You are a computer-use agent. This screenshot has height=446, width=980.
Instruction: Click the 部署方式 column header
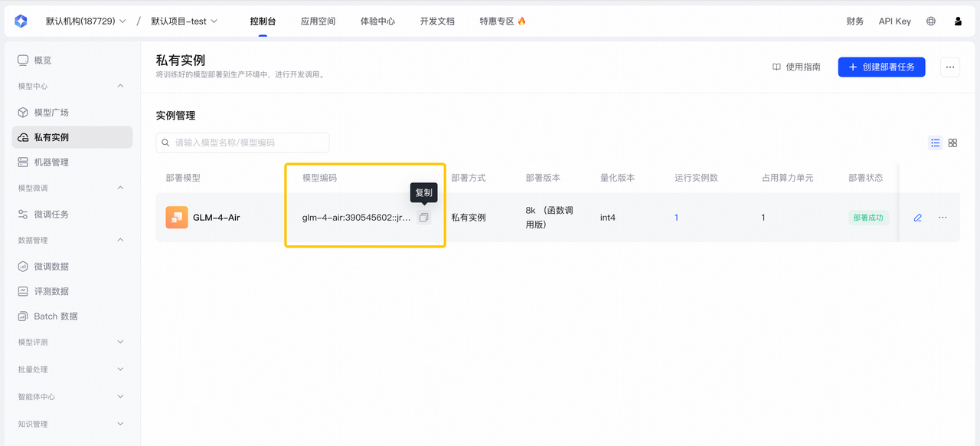click(x=469, y=178)
